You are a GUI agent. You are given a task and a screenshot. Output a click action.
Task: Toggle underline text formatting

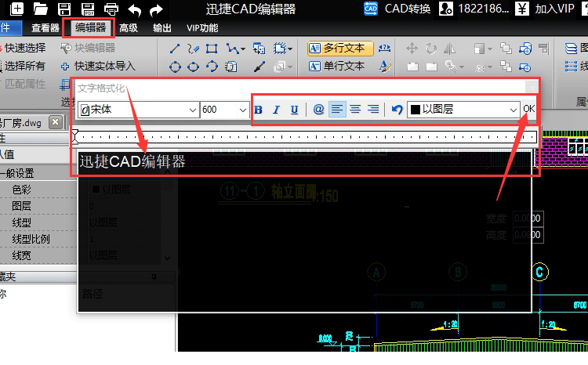[294, 110]
